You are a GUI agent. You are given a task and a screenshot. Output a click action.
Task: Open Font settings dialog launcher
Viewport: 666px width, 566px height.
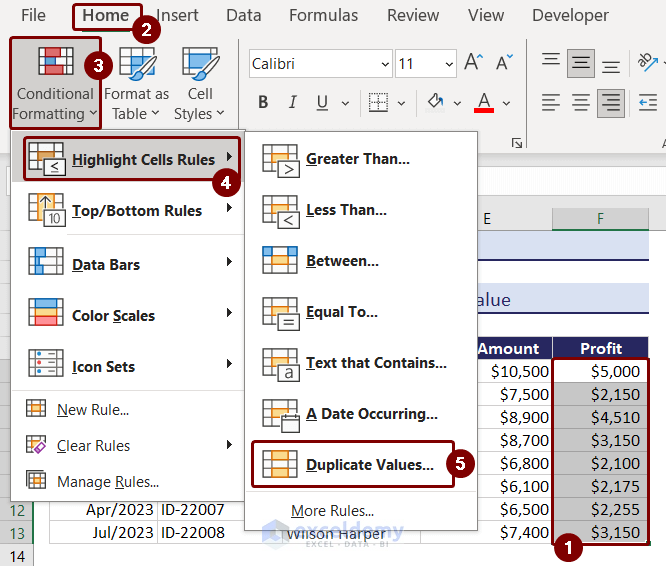point(516,143)
